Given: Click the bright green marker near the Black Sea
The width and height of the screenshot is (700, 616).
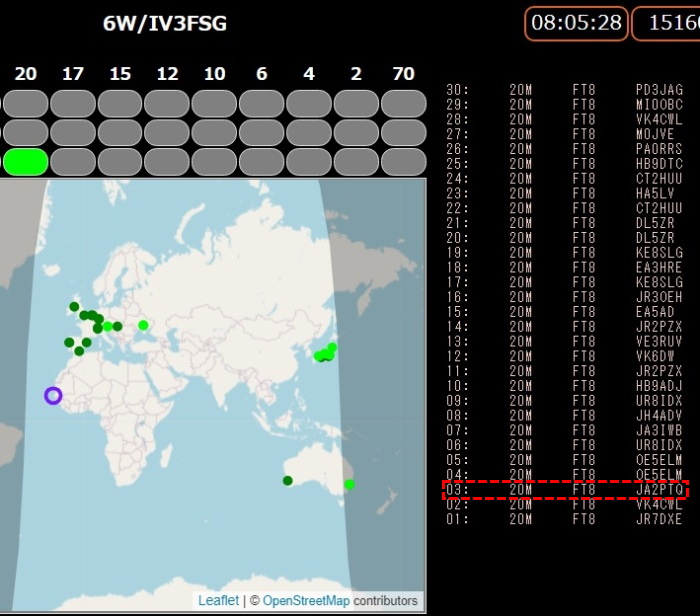Looking at the screenshot, I should pyautogui.click(x=143, y=325).
